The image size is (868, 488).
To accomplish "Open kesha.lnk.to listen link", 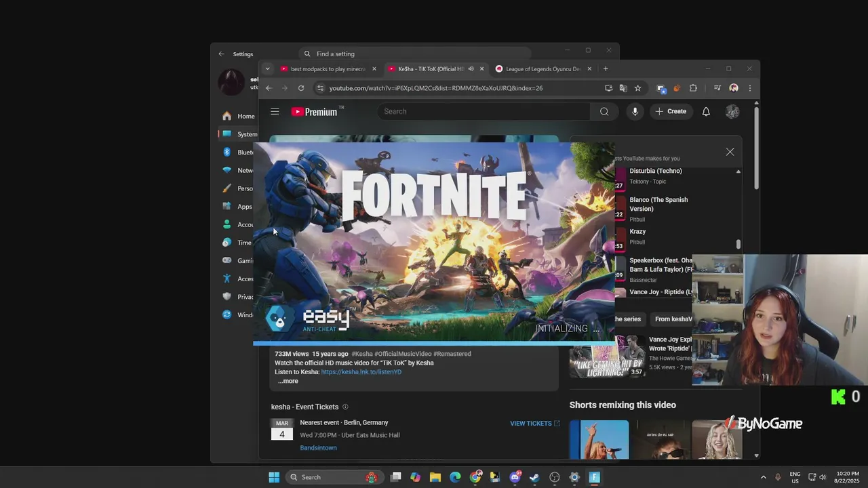I will pos(361,372).
